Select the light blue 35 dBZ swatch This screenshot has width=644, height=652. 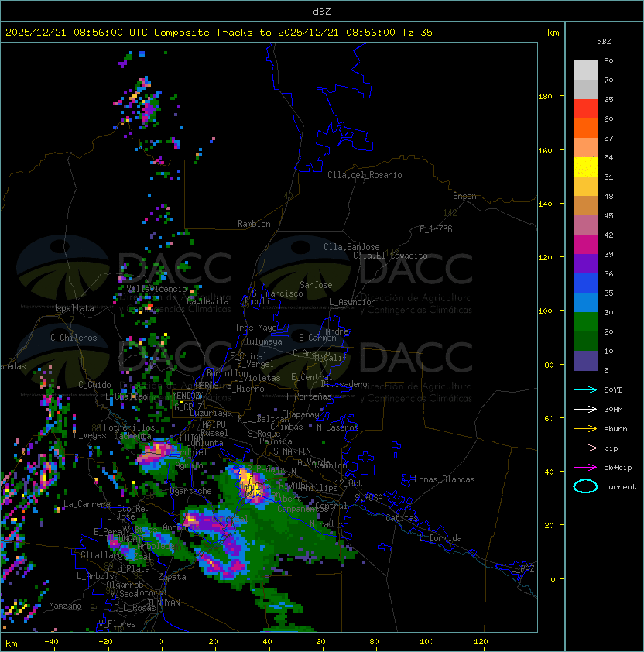[585, 303]
